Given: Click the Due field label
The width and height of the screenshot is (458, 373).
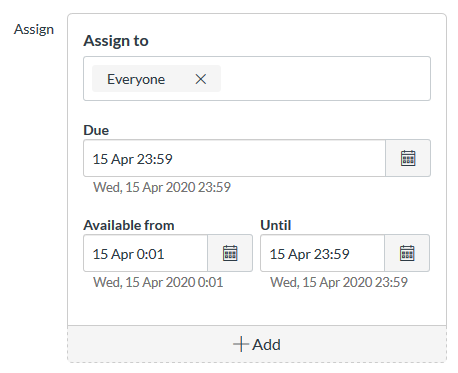Looking at the screenshot, I should tap(96, 130).
